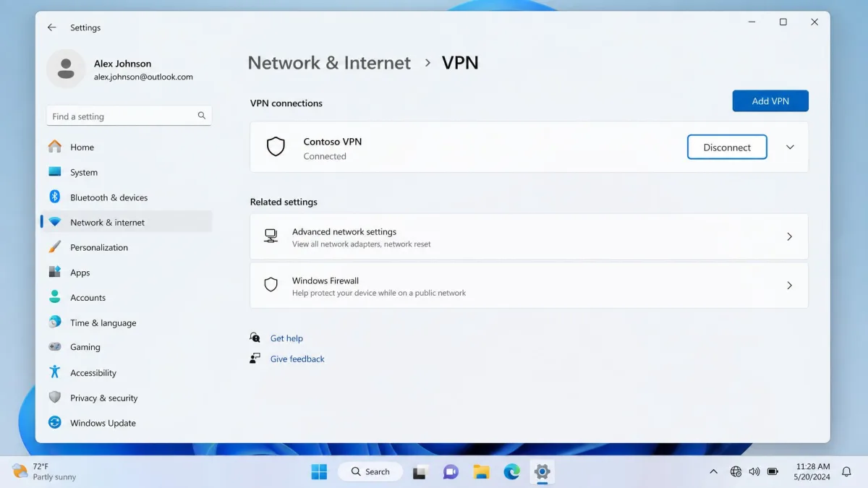868x488 pixels.
Task: Open File Explorer from the taskbar
Action: tap(482, 471)
